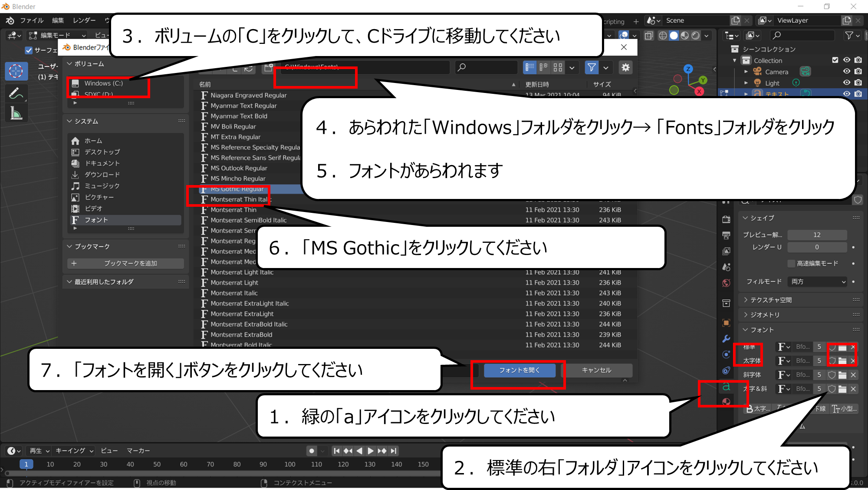The width and height of the screenshot is (868, 490).
Task: Select the annotate pencil tool
Action: pyautogui.click(x=16, y=93)
